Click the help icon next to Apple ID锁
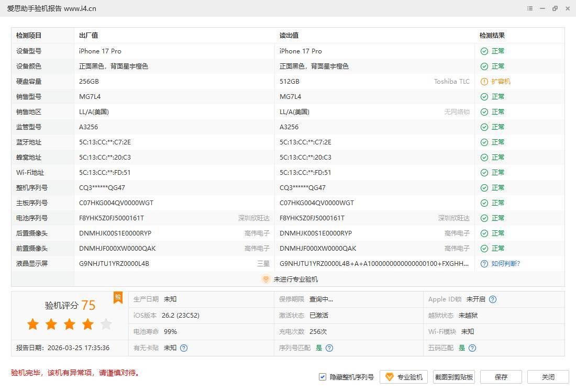576x392 pixels. click(x=493, y=299)
